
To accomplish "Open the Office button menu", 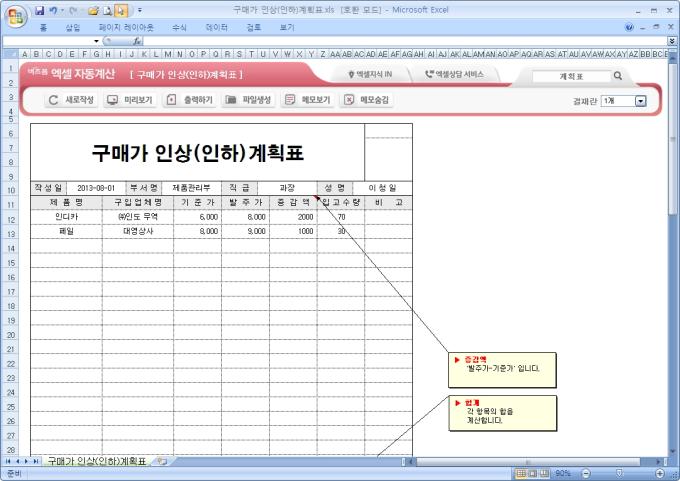I will coord(16,16).
